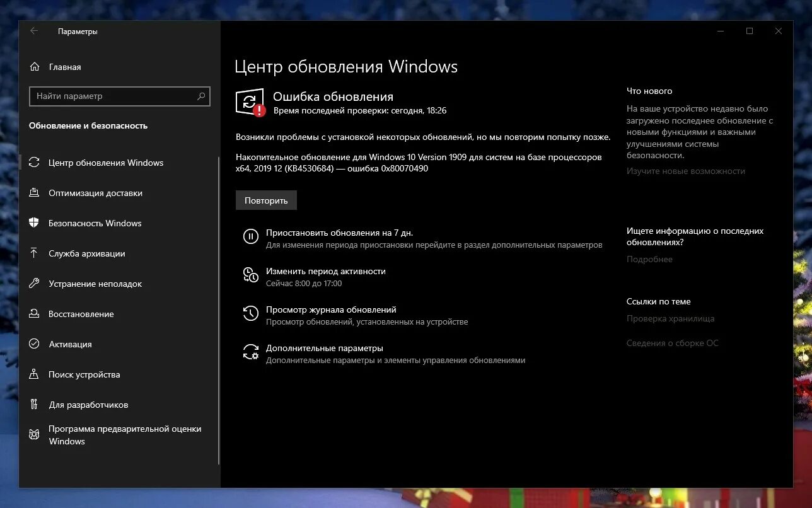Click the gear-sync icon for Дополнительные параметры
This screenshot has height=508, width=812.
[x=251, y=352]
